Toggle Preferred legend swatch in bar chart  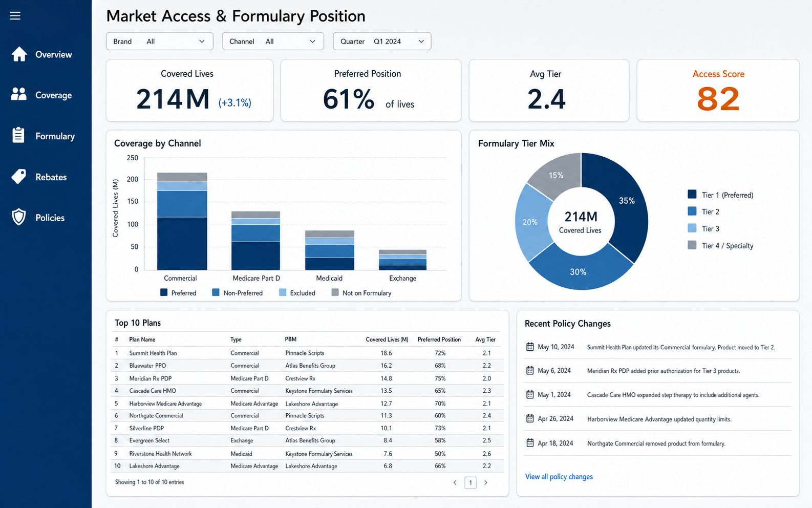pos(164,292)
